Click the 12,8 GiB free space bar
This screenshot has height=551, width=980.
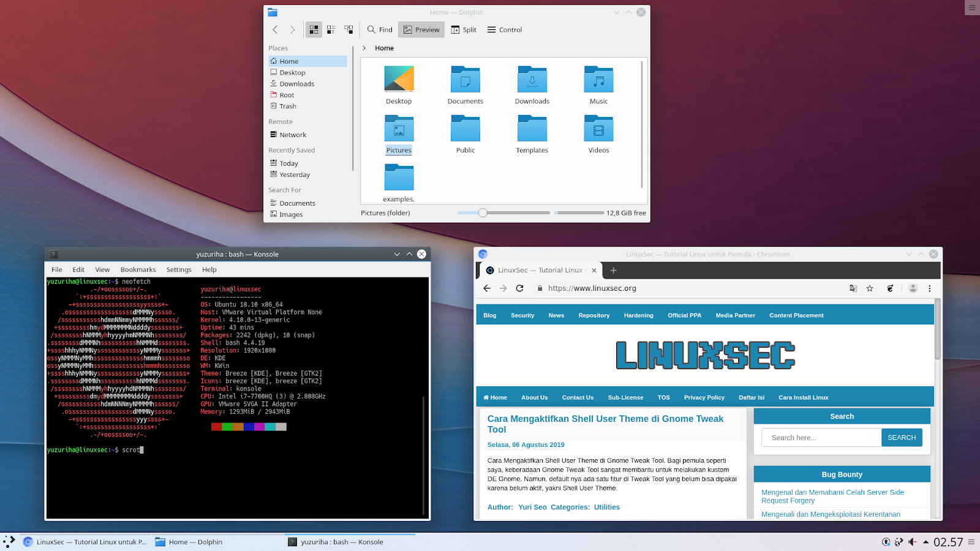click(x=579, y=213)
